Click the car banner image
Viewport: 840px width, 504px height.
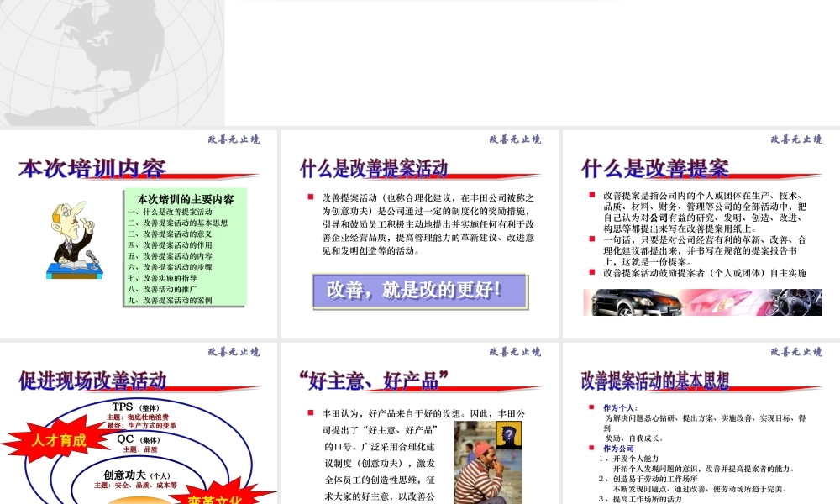coord(701,302)
